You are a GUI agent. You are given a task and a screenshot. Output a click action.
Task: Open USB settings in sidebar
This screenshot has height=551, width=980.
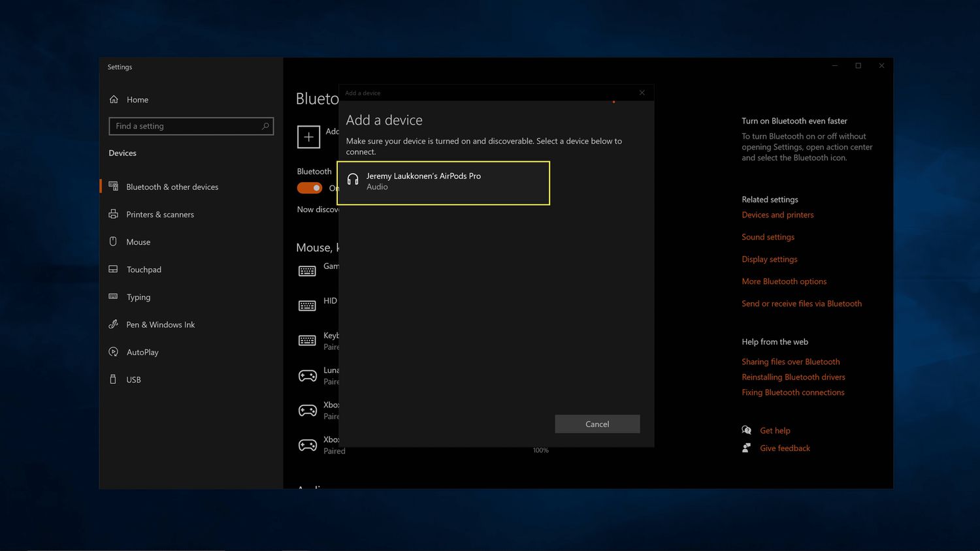coord(133,380)
